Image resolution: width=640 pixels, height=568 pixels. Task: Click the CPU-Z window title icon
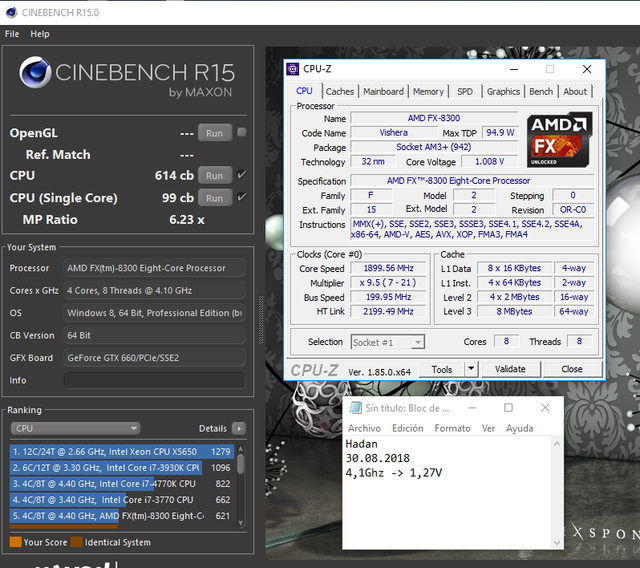[x=292, y=69]
